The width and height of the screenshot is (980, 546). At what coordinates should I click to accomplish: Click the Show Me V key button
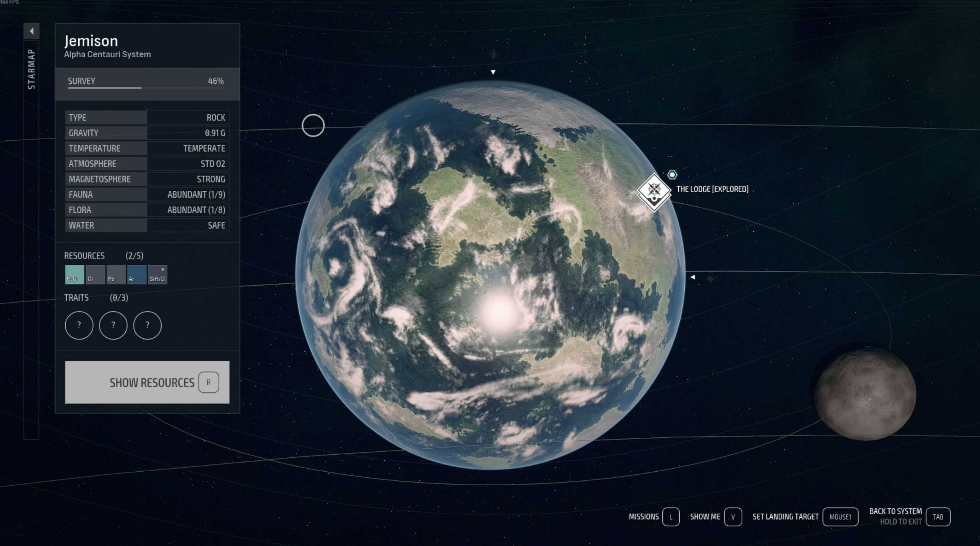(x=733, y=517)
